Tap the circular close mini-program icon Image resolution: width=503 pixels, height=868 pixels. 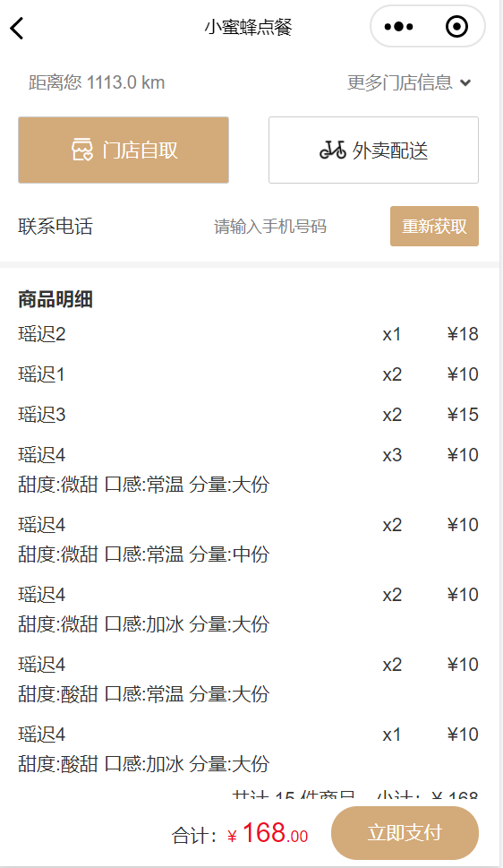click(x=456, y=27)
